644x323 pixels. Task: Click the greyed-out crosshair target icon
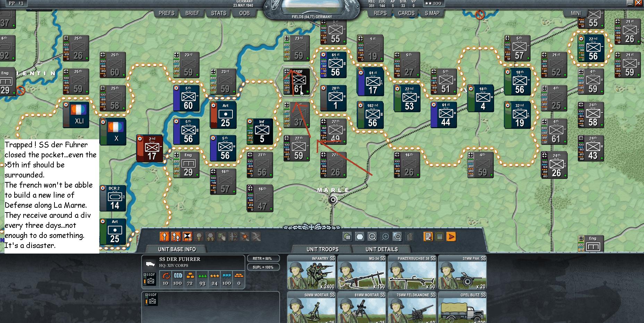(x=233, y=237)
